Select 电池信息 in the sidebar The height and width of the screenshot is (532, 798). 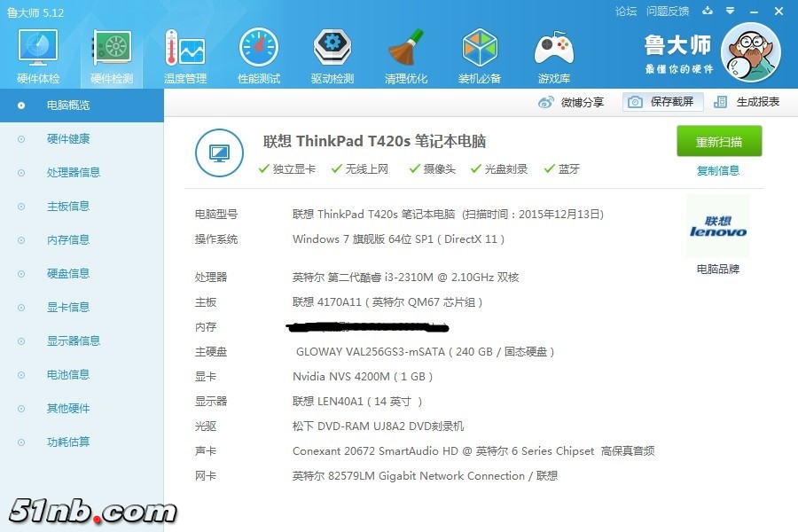point(68,375)
